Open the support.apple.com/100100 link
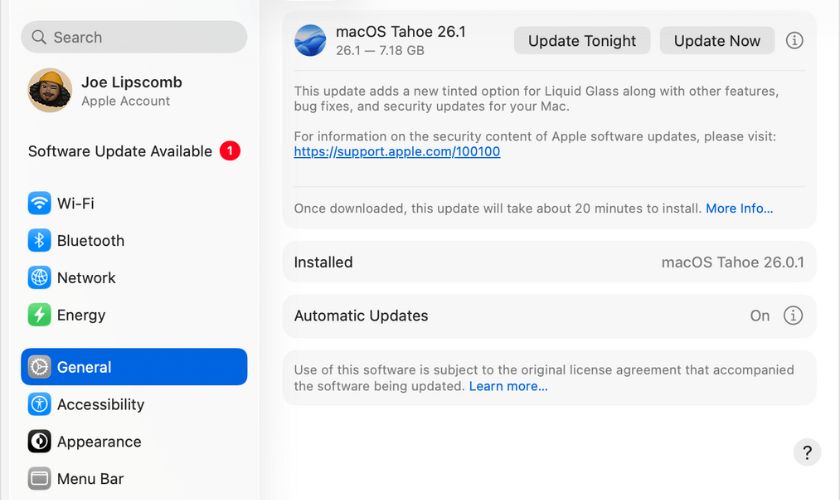This screenshot has height=500, width=840. [397, 152]
